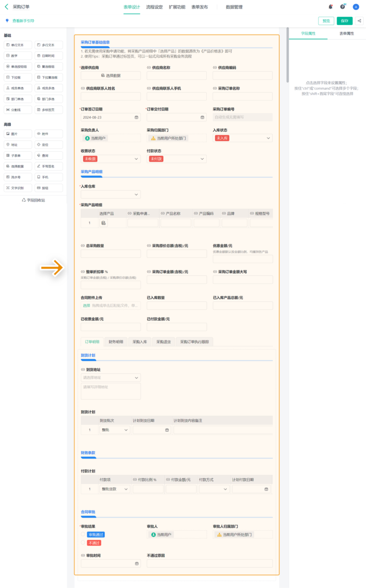Add a 查询 component

pyautogui.click(x=49, y=155)
